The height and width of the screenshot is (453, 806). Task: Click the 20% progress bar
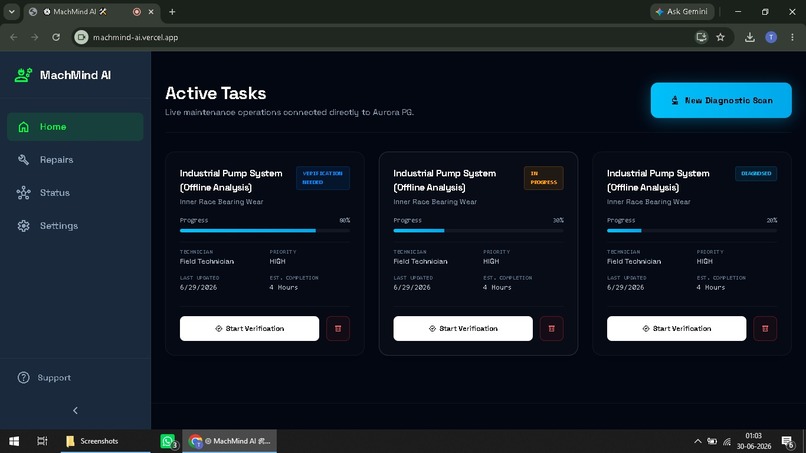point(692,231)
